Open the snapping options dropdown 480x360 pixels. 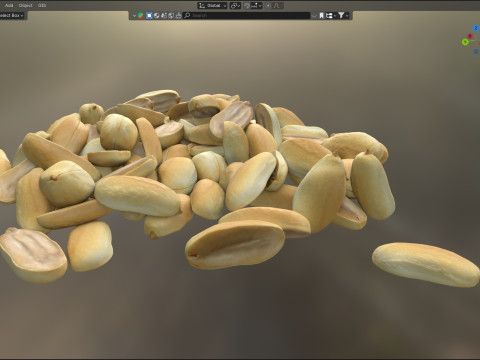pos(256,6)
